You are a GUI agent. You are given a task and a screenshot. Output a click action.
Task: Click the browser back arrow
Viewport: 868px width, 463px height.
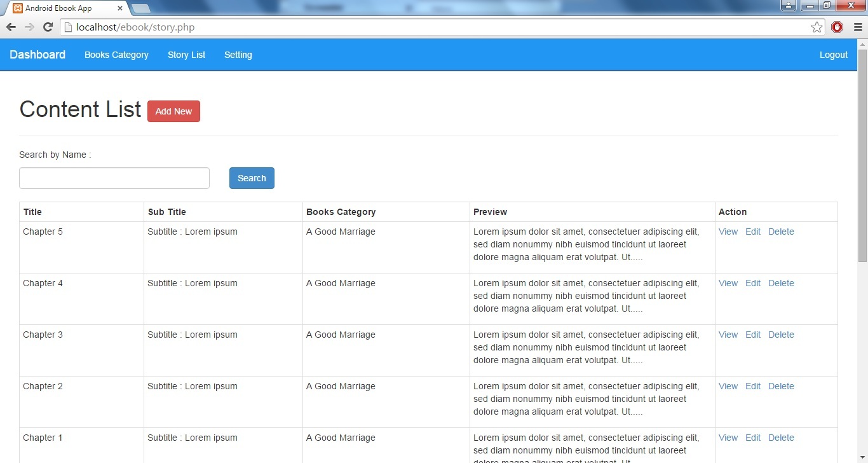tap(11, 27)
